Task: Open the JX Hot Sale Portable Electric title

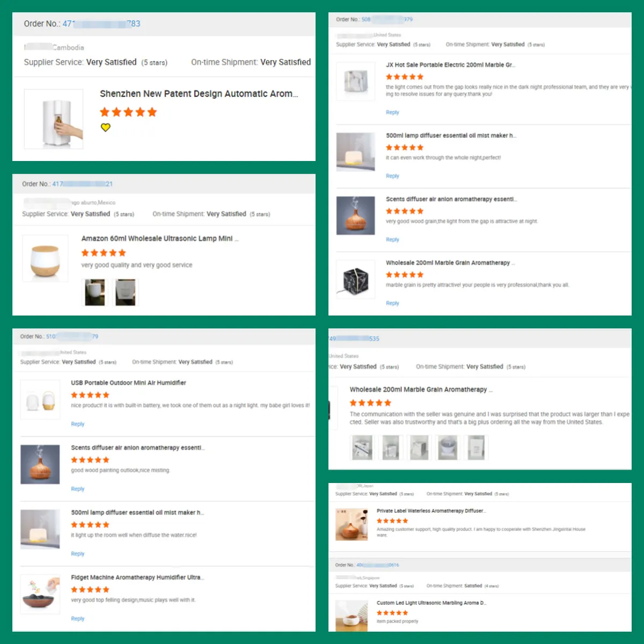Action: coord(450,65)
